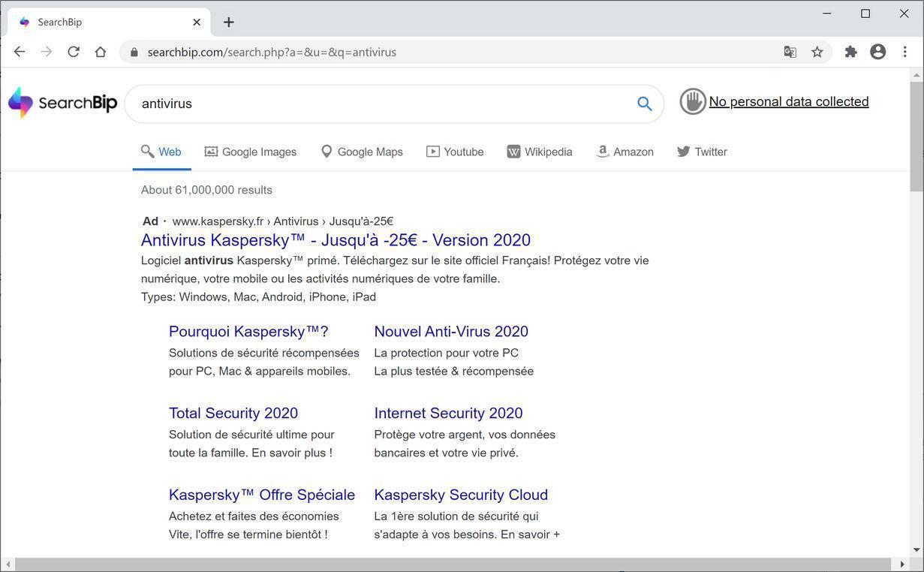Click the horizontal scrollbar right arrow
Viewport: 924px width, 572px height.
point(902,564)
